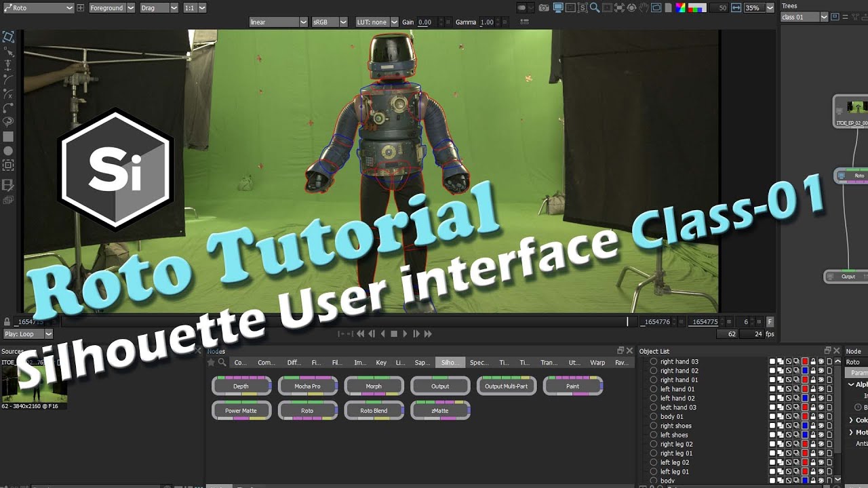The image size is (868, 488).
Task: Open the Roto node dropdown
Action: (x=38, y=7)
